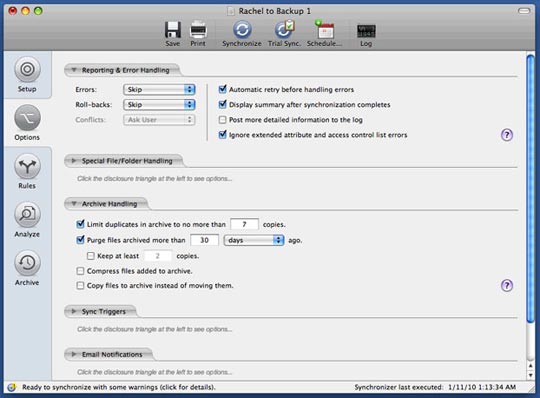
Task: Click the Keep at least copies field
Action: pos(157,256)
